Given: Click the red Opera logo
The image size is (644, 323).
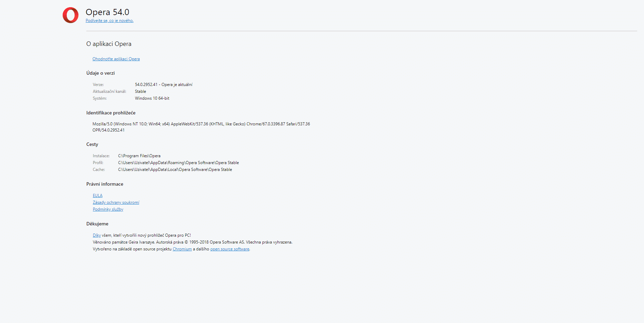Looking at the screenshot, I should coord(71,15).
